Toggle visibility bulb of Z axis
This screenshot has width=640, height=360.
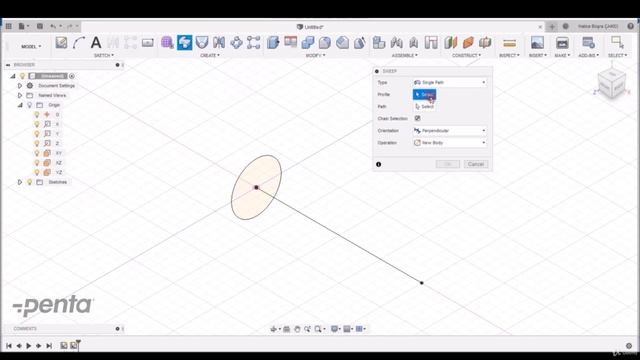pyautogui.click(x=37, y=143)
